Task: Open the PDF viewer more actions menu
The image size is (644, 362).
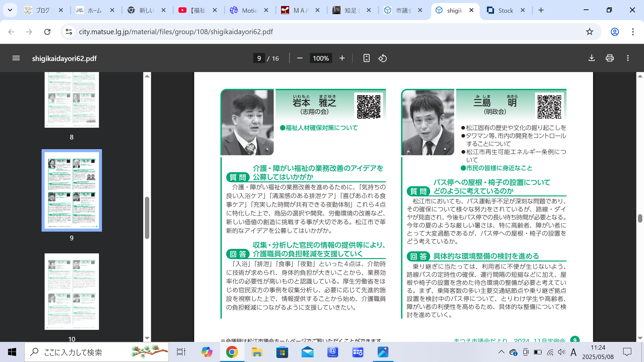Action: point(628,58)
